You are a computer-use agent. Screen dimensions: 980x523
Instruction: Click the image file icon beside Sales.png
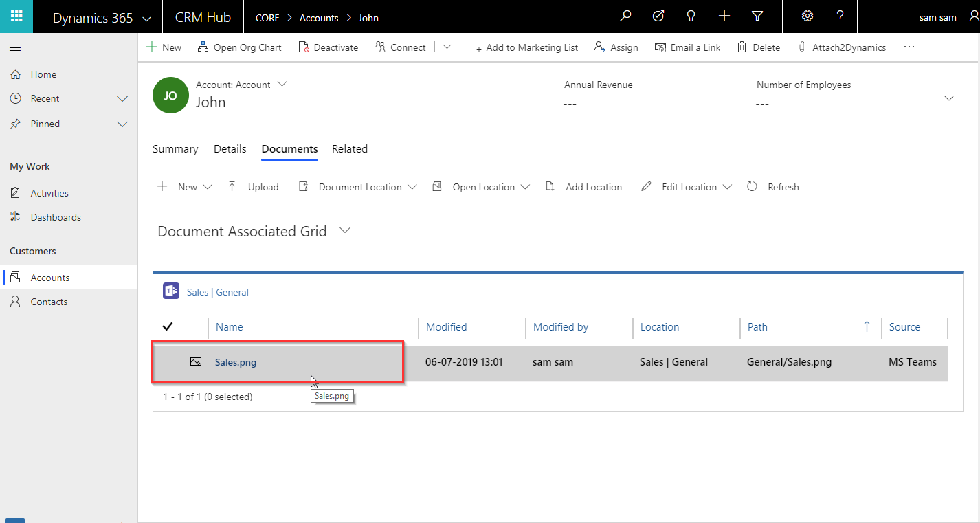click(196, 361)
